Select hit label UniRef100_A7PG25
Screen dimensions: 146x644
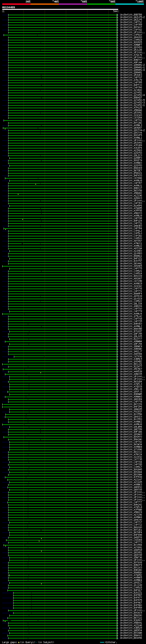(x=131, y=108)
